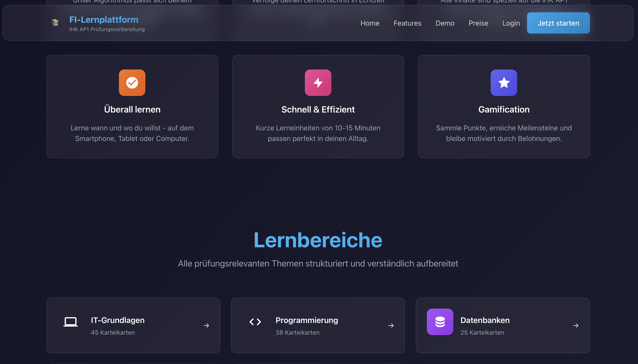Viewport: 638px width, 364px height.
Task: Click the arrow on Programmierung card
Action: [391, 325]
